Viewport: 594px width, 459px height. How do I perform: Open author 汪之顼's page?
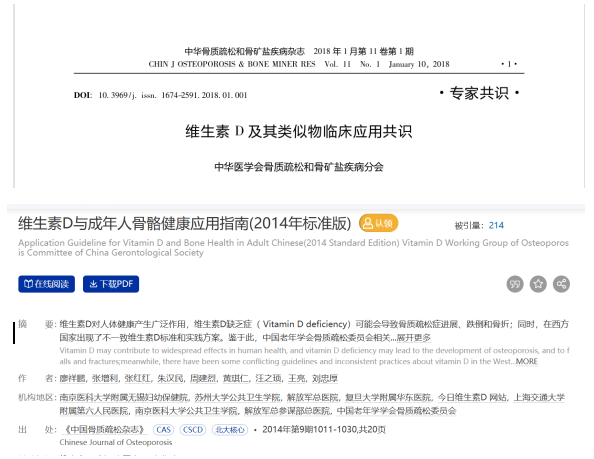pyautogui.click(x=269, y=378)
